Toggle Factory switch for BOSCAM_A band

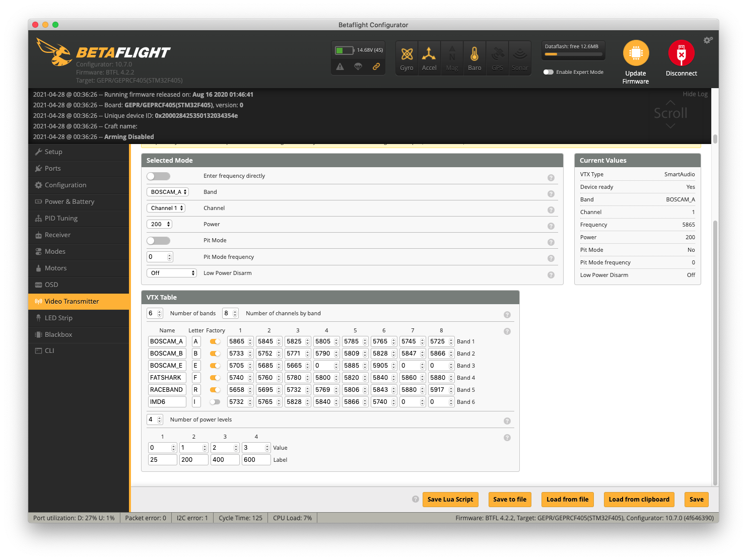(215, 341)
